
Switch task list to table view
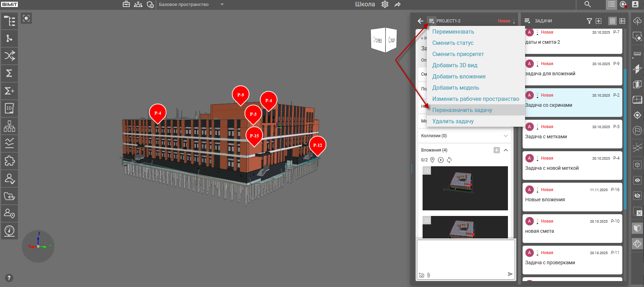pyautogui.click(x=622, y=21)
